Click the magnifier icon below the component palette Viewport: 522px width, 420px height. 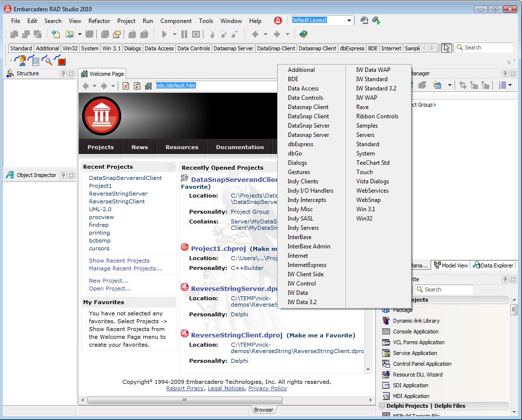coord(48,62)
